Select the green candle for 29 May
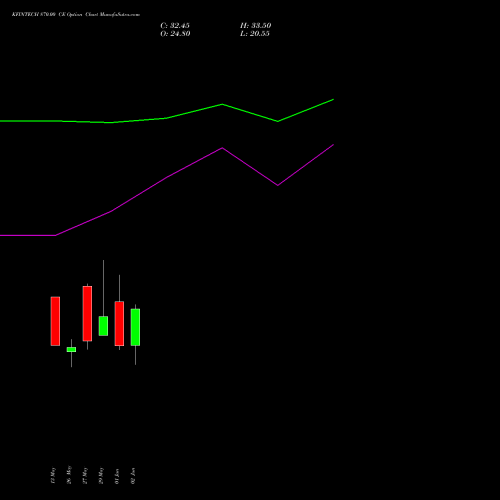Screen dimensions: 500x500 103,326
